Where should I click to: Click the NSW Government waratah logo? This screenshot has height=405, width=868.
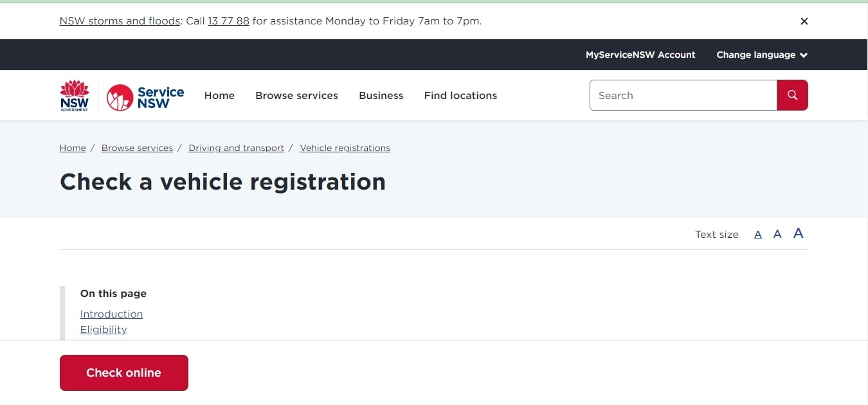point(75,95)
